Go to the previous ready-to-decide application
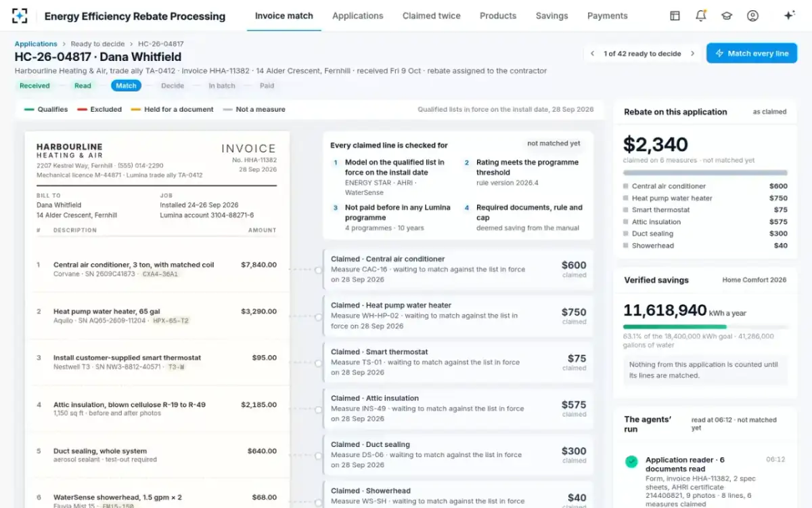 coord(592,54)
